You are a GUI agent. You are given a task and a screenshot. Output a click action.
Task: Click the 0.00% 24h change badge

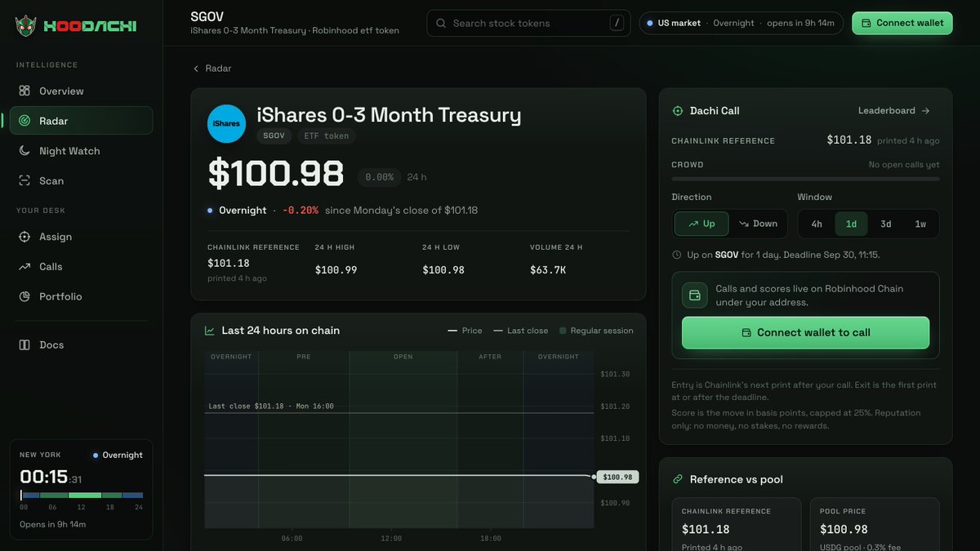[379, 177]
